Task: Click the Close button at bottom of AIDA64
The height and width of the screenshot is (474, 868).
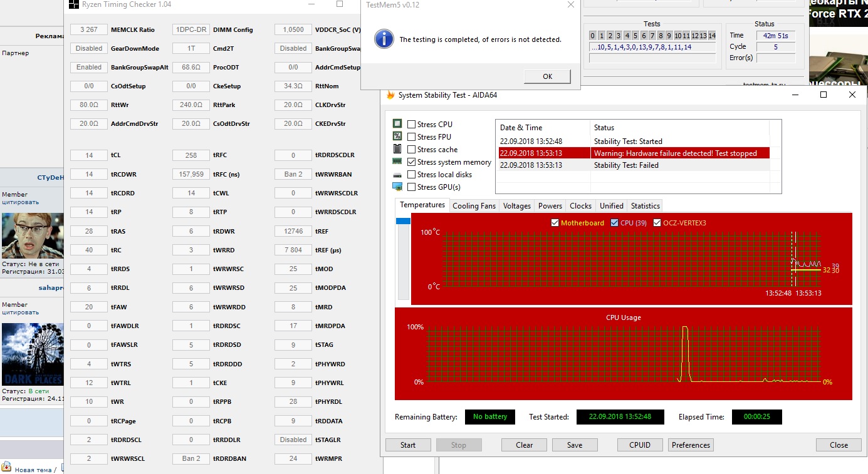Action: pos(839,445)
